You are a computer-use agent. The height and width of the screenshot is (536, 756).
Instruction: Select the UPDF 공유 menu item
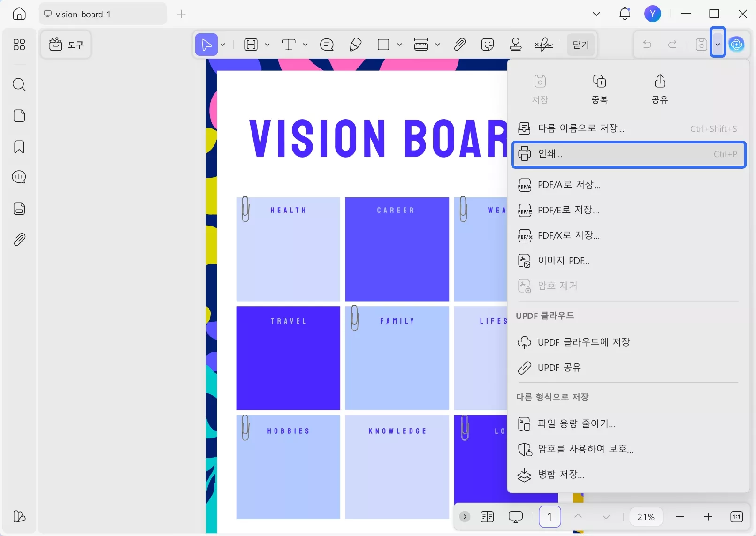628,368
